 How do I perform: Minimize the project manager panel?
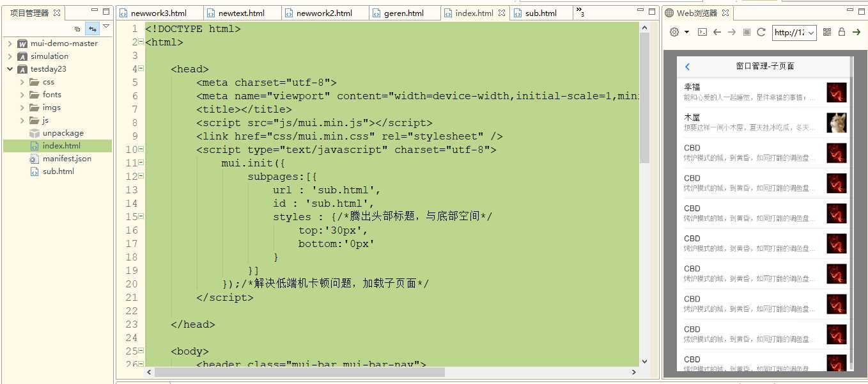(x=94, y=11)
